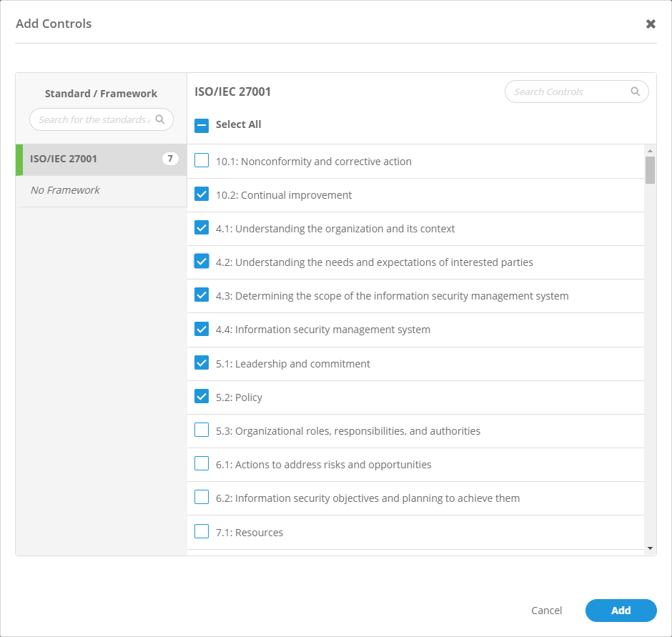The image size is (672, 637).
Task: Check the 7.1 Resources checkbox
Action: click(202, 531)
